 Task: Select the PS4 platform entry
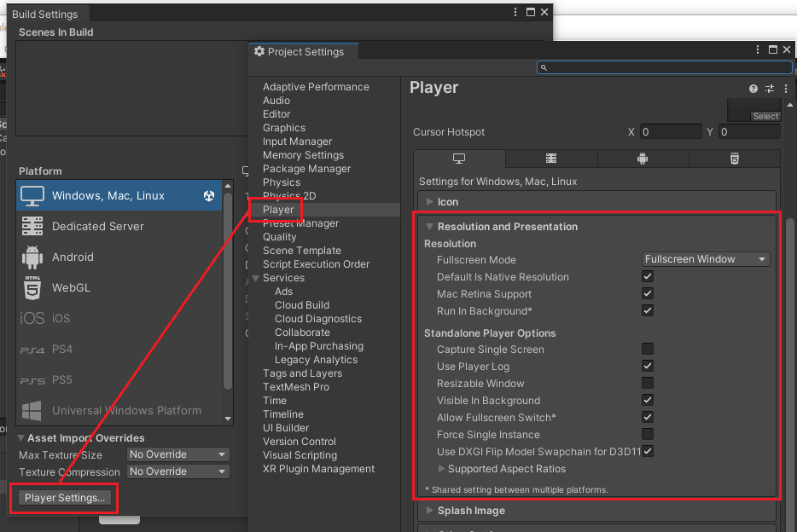[x=119, y=350]
